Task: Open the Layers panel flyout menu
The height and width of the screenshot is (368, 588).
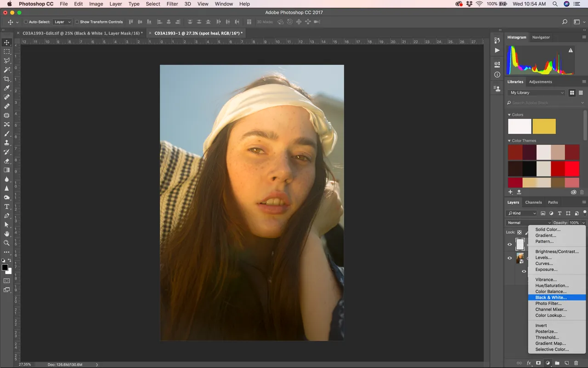Action: point(584,202)
